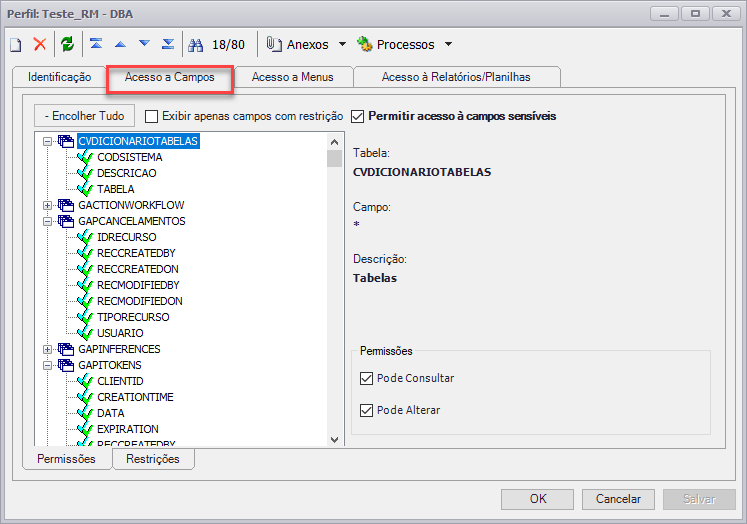Viewport: 747px width, 524px height.
Task: Click the checkmark icon beside TABELA
Action: pos(85,189)
